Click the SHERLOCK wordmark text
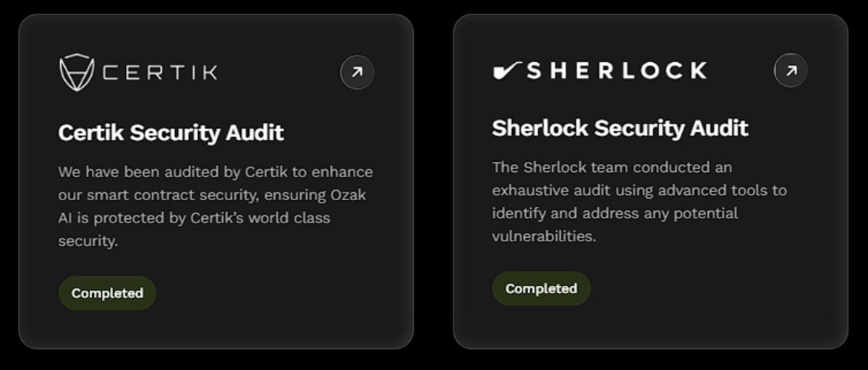Viewport: 868px width, 370px height. pos(616,71)
